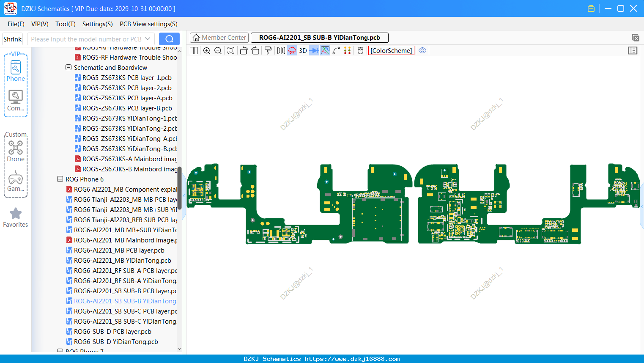Click the split view icon in PCB toolbar
This screenshot has height=363, width=644.
(x=194, y=50)
